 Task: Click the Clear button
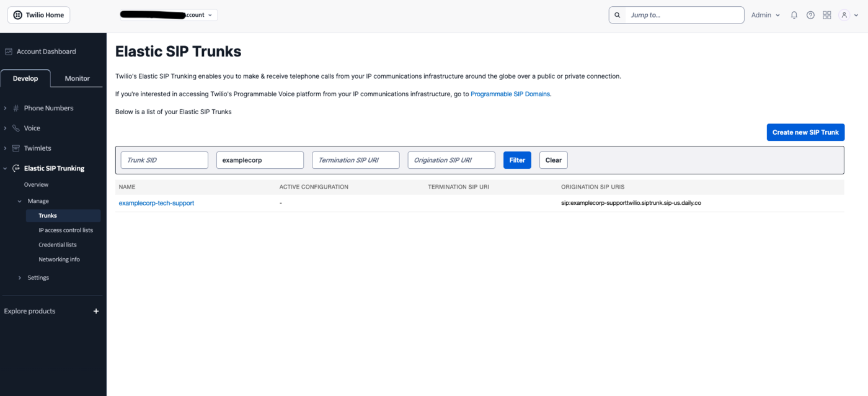[554, 160]
